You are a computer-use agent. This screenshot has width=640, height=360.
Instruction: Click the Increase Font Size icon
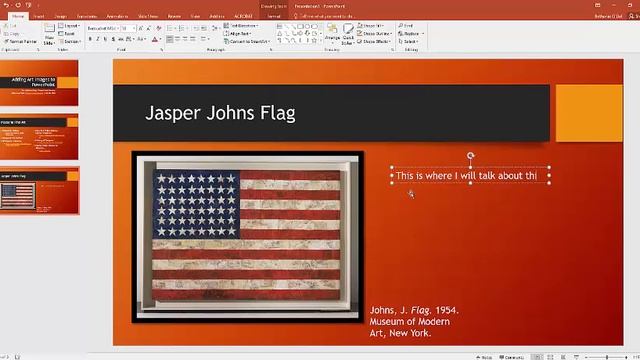[140, 29]
